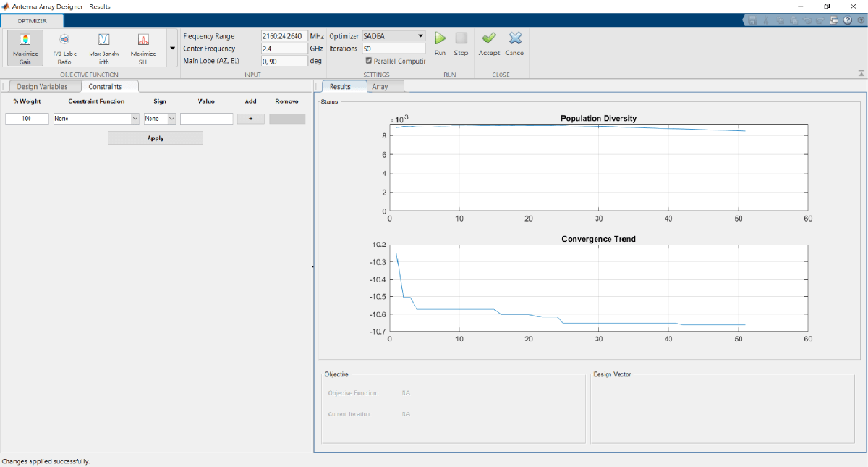Click the Iterations input field
868x467 pixels.
coord(393,49)
